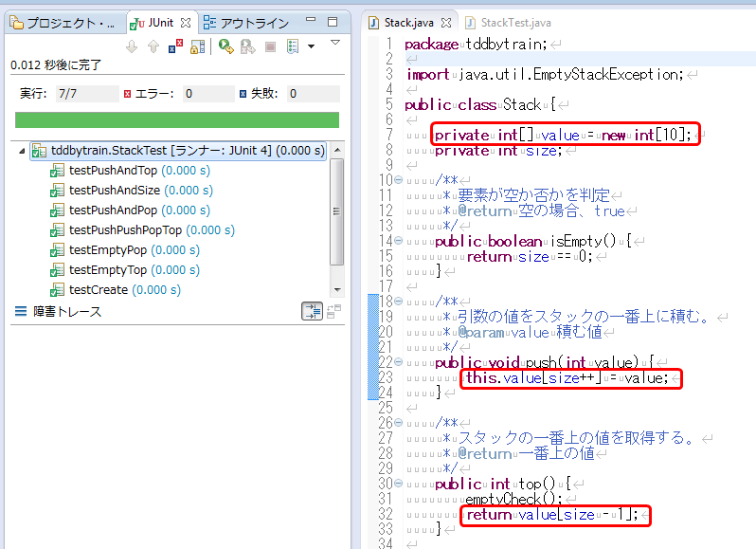Collapse the top method fold
This screenshot has height=549, width=756.
coord(398,483)
